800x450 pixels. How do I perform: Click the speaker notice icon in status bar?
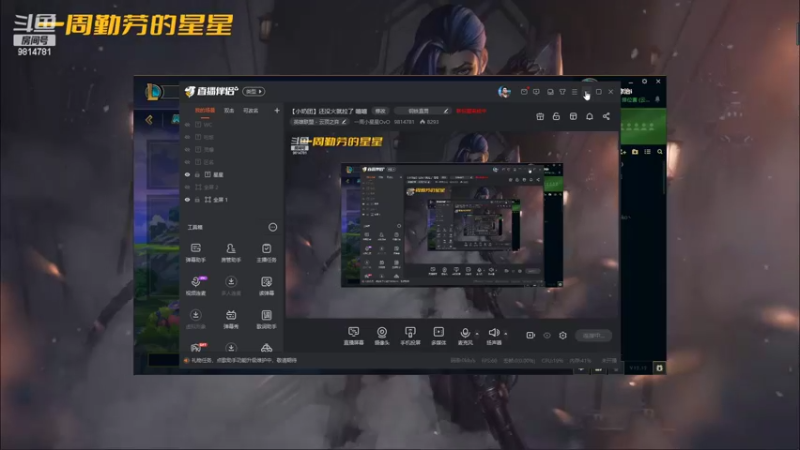pos(187,360)
